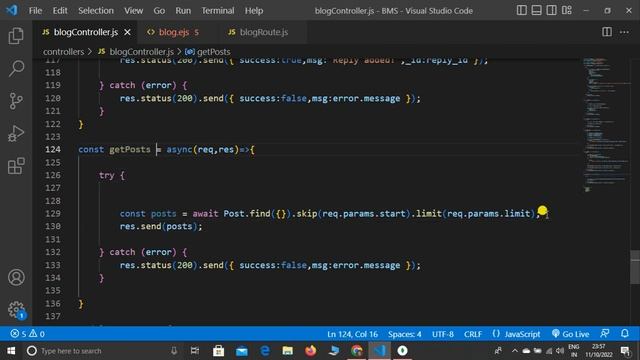The width and height of the screenshot is (640, 360).
Task: Open the Edit menu
Action: click(x=60, y=11)
